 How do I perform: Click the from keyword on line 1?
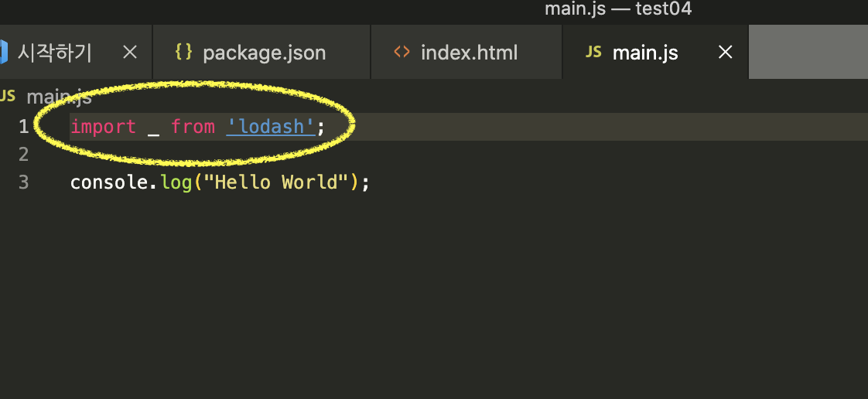[x=193, y=127]
